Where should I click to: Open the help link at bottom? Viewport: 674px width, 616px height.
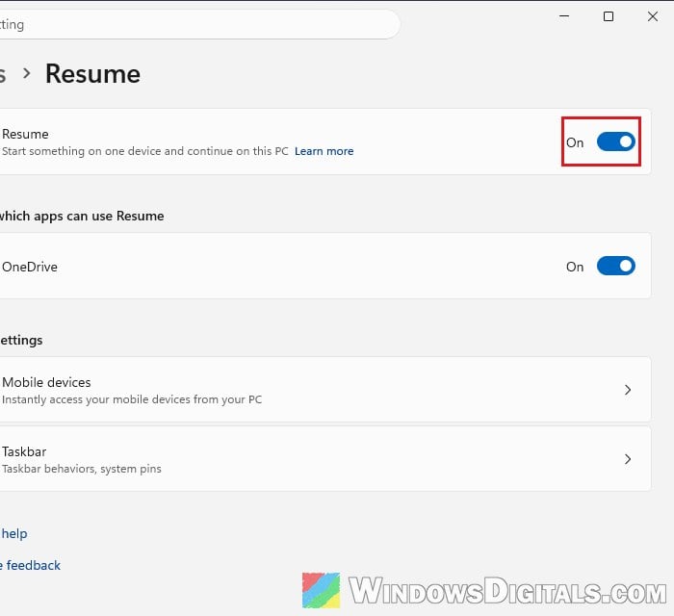tap(14, 533)
